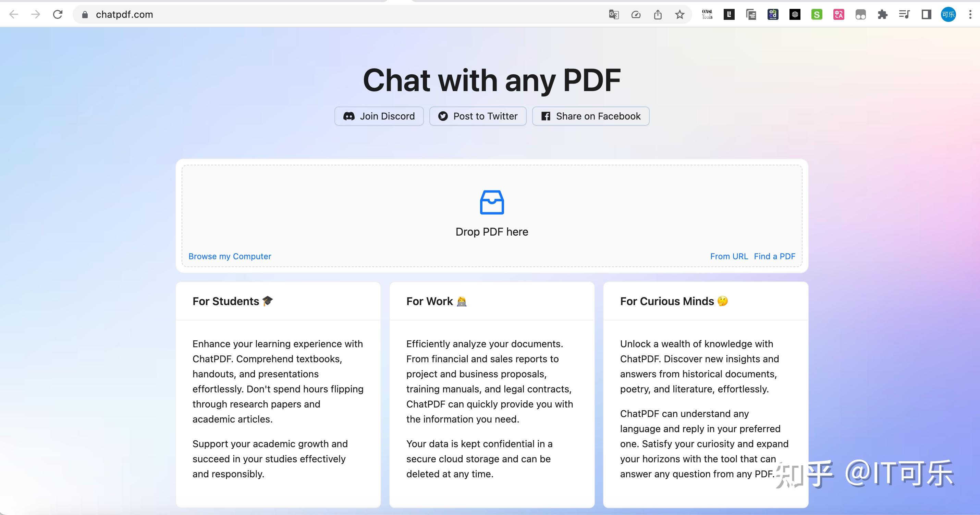
Task: Click the Twitter bird icon
Action: (442, 116)
